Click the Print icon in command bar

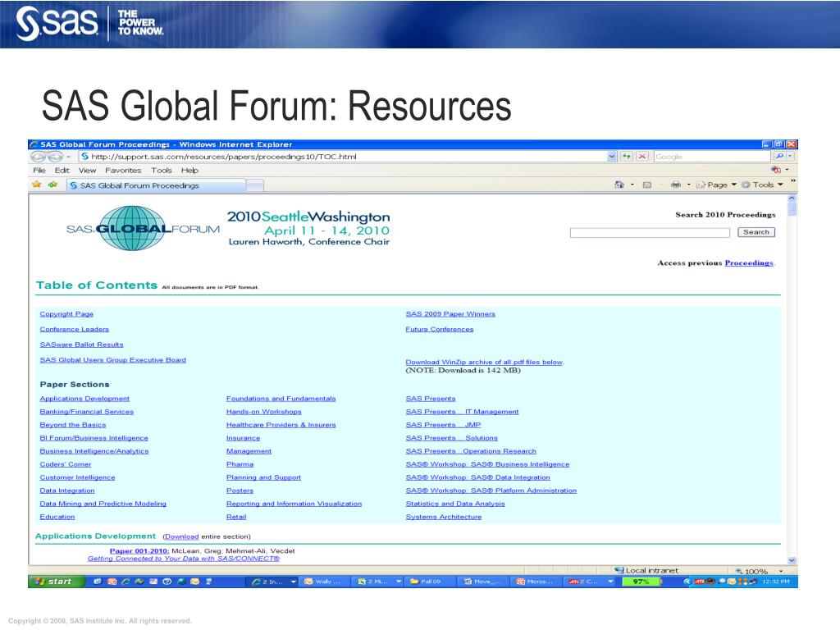(x=676, y=185)
